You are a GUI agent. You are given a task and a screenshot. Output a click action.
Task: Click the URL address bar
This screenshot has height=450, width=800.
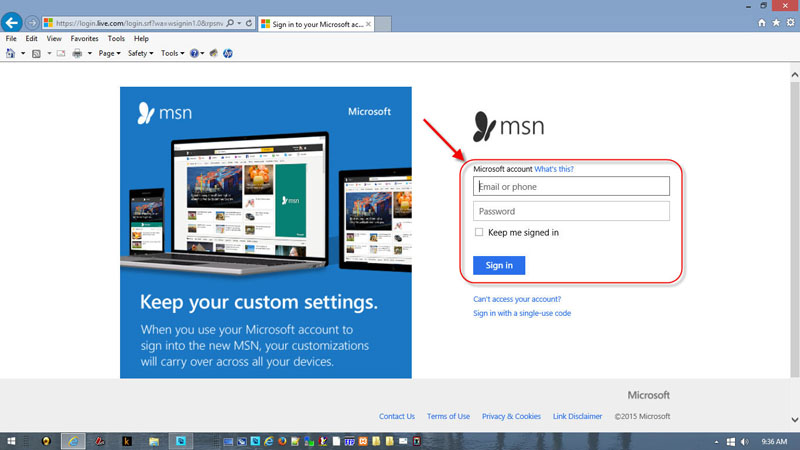coord(139,23)
